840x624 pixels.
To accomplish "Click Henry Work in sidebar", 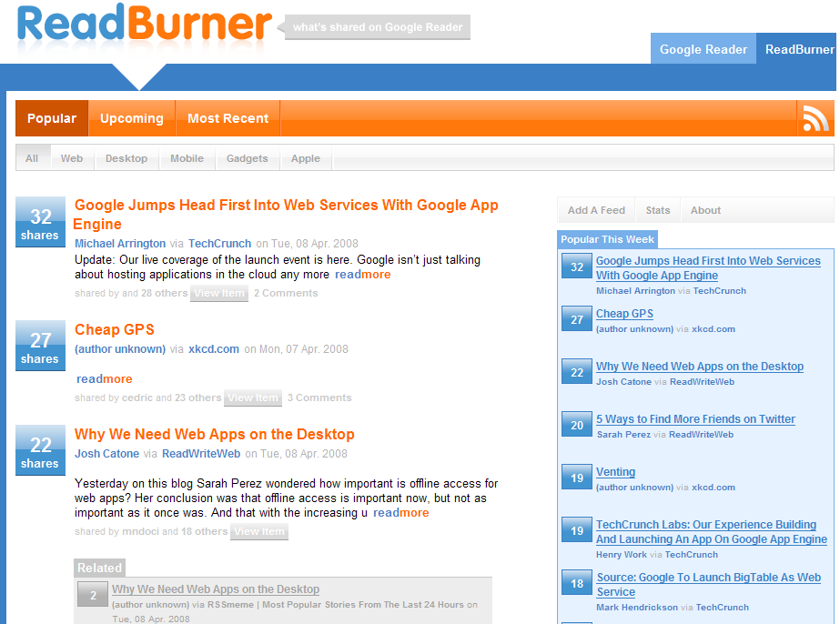I will click(x=622, y=554).
